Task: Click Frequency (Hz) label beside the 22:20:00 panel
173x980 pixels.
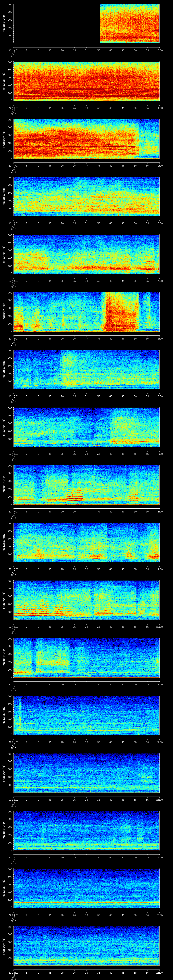Action: click(x=4, y=657)
